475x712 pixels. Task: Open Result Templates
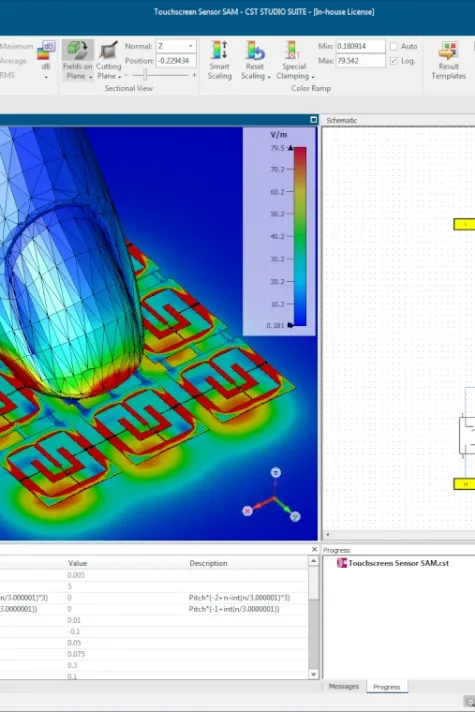click(x=448, y=60)
